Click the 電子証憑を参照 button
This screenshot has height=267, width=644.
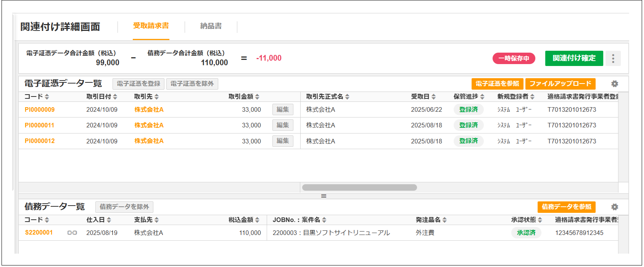pyautogui.click(x=497, y=84)
